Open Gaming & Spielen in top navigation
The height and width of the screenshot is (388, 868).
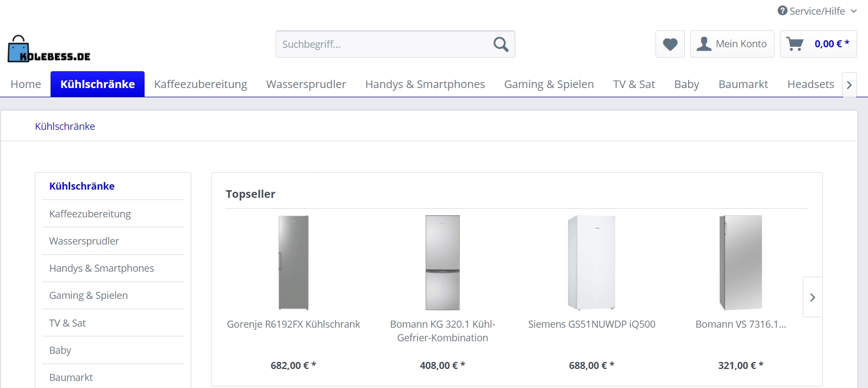(x=549, y=84)
